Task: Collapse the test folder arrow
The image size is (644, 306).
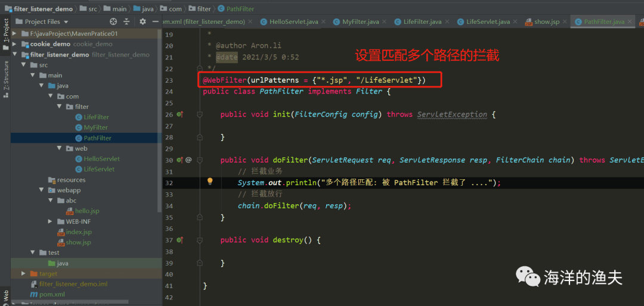Action: pyautogui.click(x=32, y=252)
